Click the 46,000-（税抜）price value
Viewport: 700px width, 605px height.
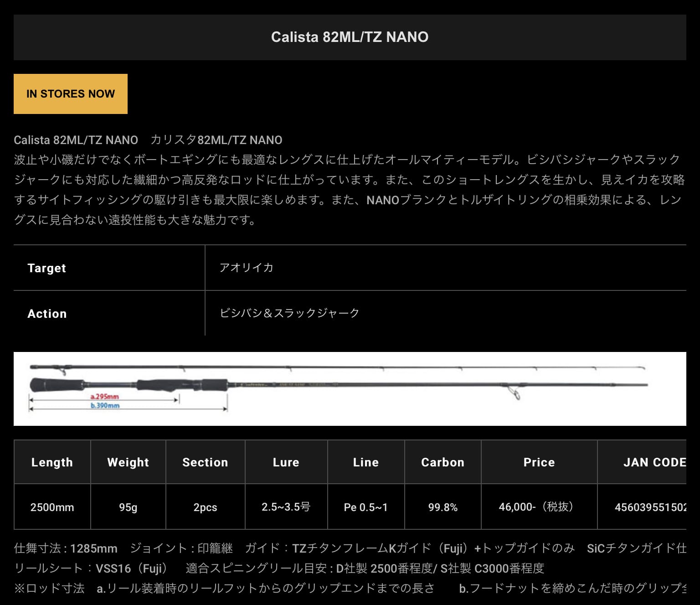pyautogui.click(x=539, y=507)
